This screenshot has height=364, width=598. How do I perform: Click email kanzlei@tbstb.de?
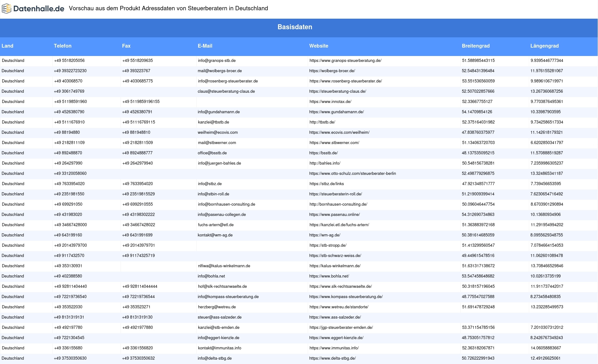[x=214, y=122]
